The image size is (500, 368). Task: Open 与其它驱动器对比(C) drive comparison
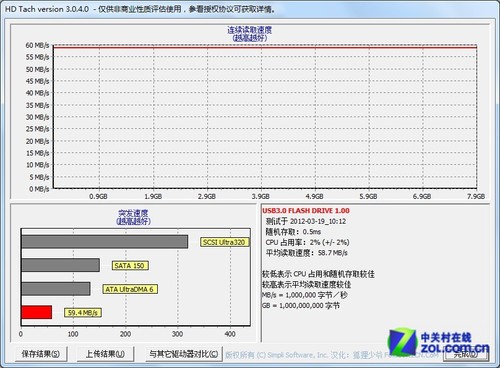(184, 354)
